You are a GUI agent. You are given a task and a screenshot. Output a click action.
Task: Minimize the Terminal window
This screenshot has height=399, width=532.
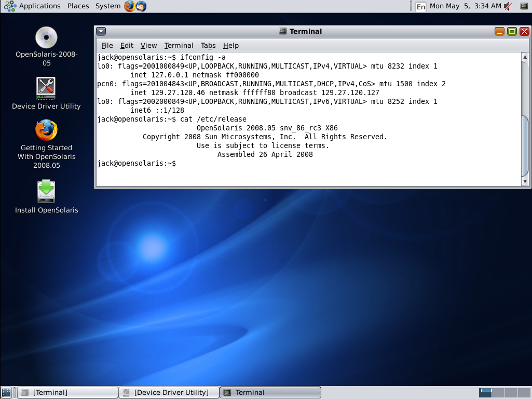pyautogui.click(x=499, y=32)
